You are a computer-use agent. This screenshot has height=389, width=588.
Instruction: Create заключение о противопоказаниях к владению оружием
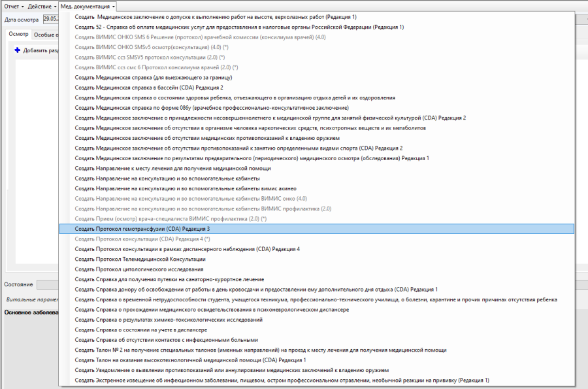(317, 138)
